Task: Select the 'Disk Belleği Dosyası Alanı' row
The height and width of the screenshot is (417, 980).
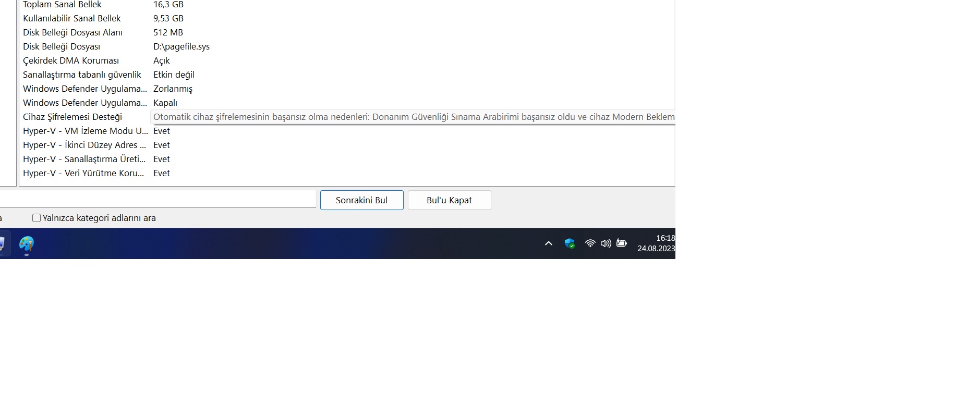Action: [347, 32]
